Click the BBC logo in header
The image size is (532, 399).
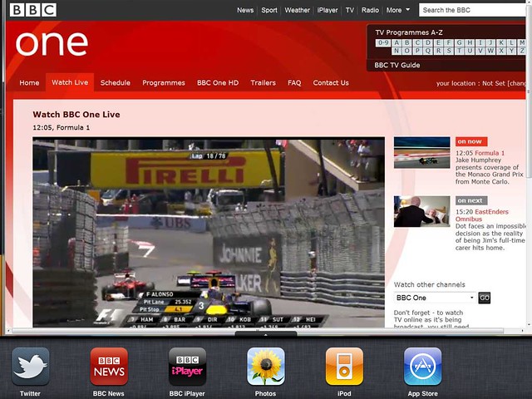click(x=33, y=10)
